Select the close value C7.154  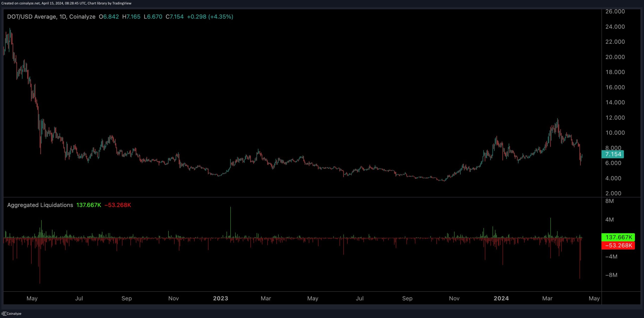175,17
